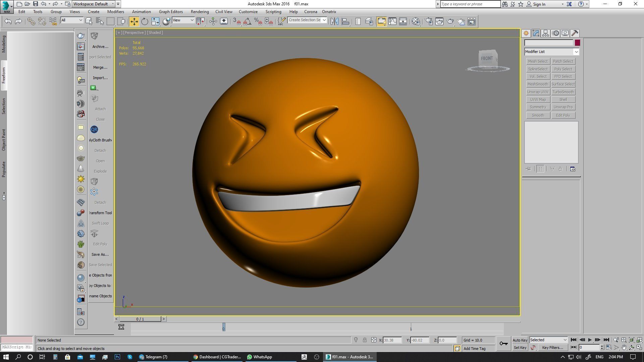The width and height of the screenshot is (644, 362).
Task: Expand the viewport [+] menu label
Action: tap(119, 33)
